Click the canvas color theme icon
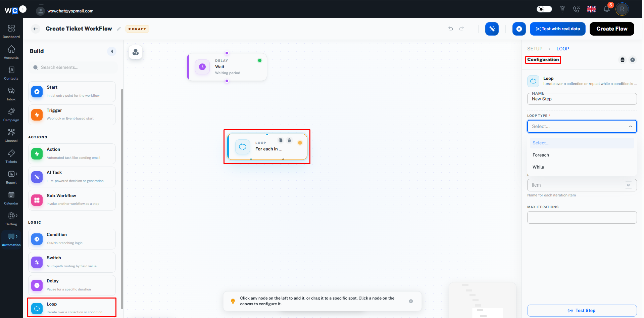Viewport: 644px width, 318px height. click(136, 52)
